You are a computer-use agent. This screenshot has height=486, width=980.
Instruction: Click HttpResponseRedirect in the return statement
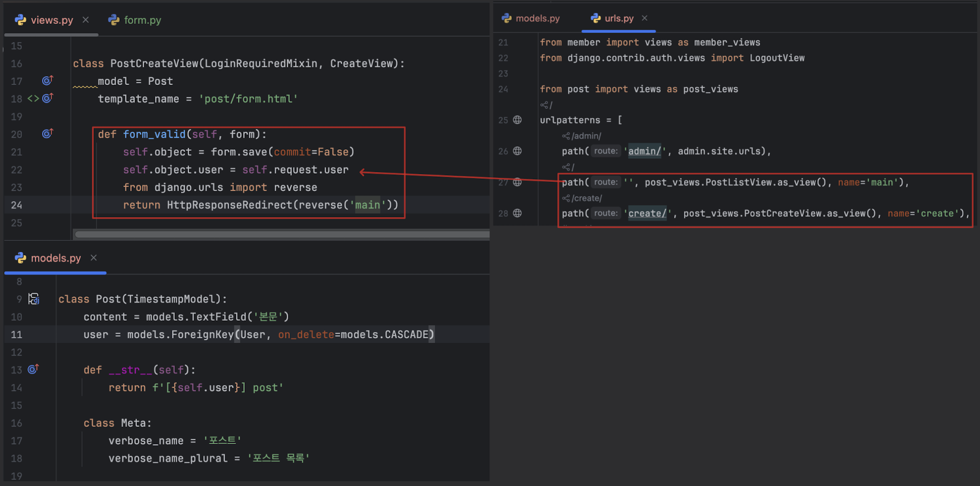(230, 205)
